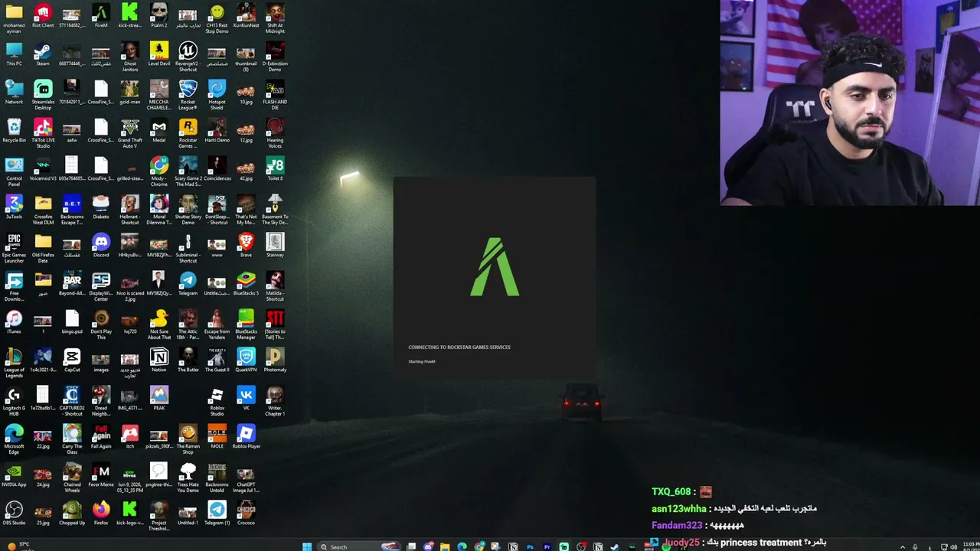Screen dimensions: 980x551
Task: Open the Riot Client desktop shortcut
Action: click(43, 16)
